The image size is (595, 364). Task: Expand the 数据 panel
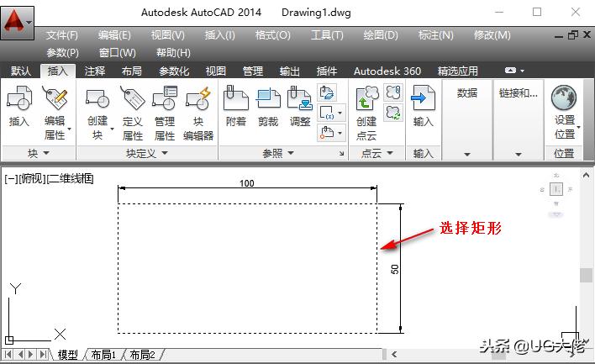(x=467, y=154)
